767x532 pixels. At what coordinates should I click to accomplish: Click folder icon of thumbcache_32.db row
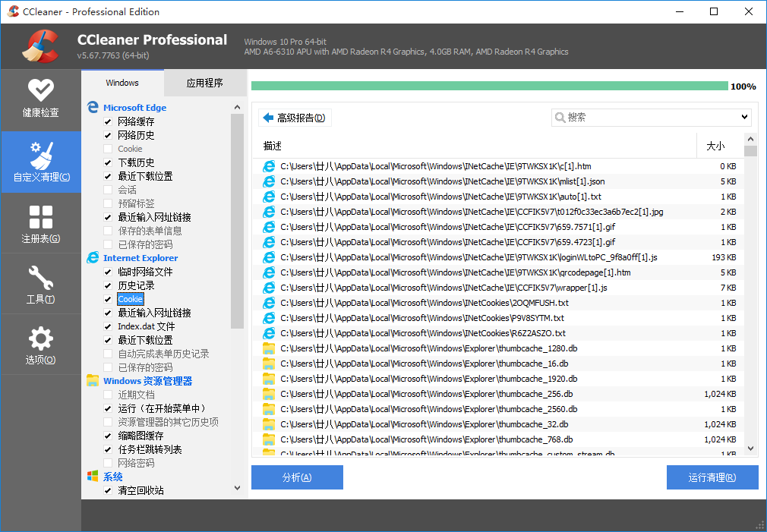(x=269, y=424)
